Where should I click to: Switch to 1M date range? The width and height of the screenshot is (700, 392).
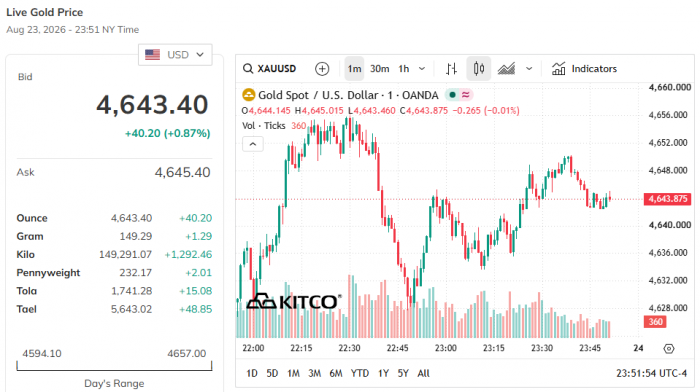pos(293,373)
